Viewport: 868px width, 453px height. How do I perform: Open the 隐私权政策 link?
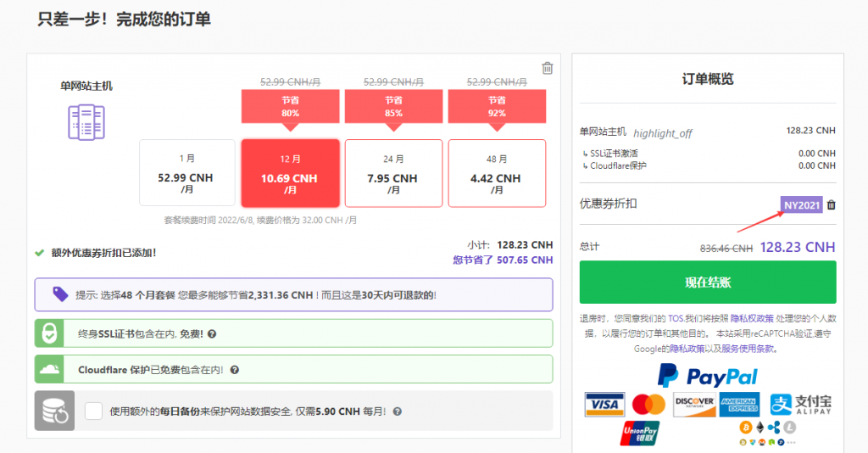coord(752,318)
